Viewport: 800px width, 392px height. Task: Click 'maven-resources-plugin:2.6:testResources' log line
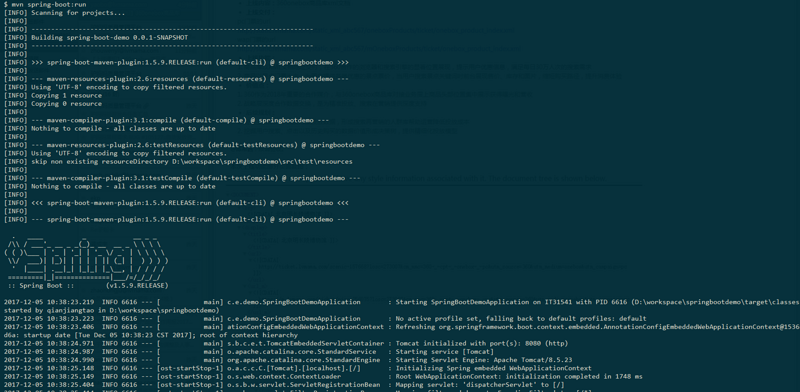coord(191,145)
